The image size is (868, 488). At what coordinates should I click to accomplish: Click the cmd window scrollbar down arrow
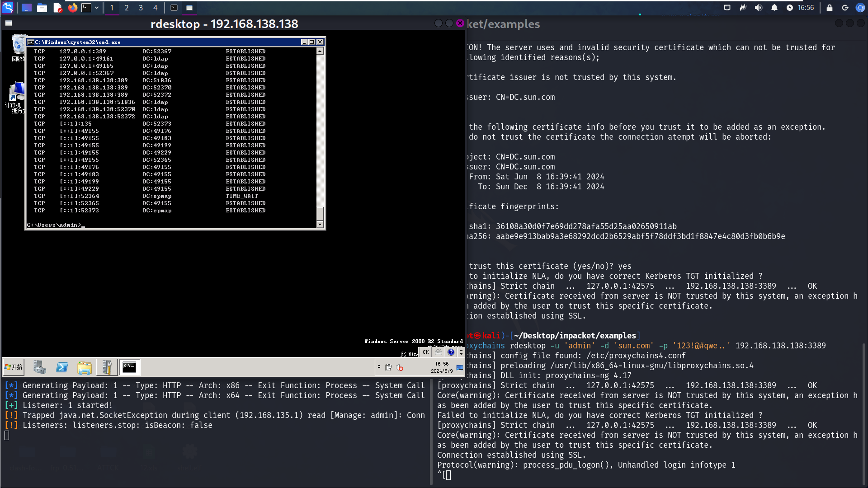[320, 225]
